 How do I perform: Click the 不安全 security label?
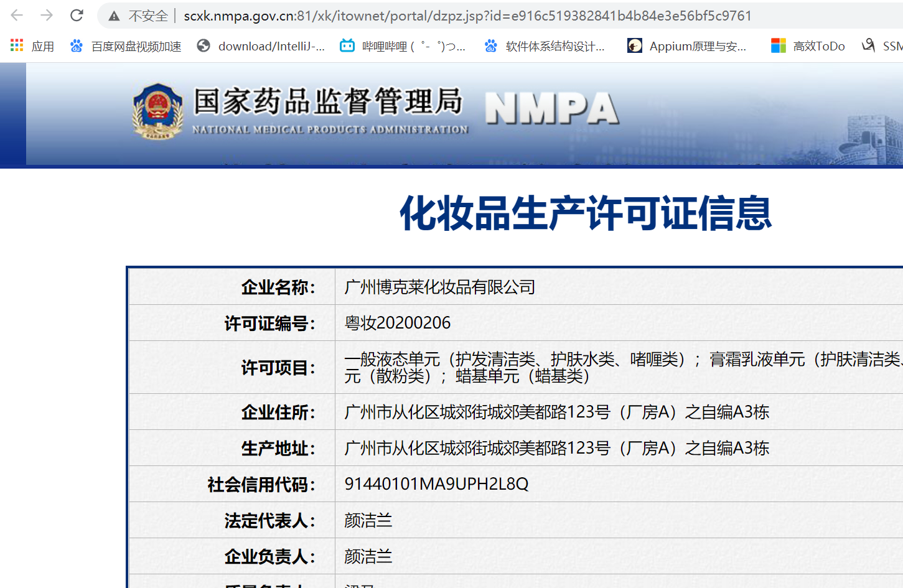click(148, 16)
